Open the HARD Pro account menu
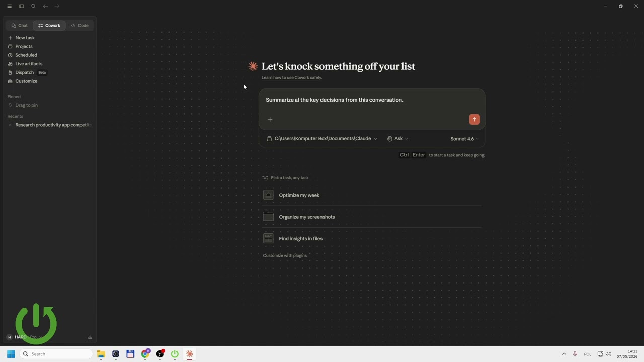The image size is (644, 362). [x=24, y=337]
